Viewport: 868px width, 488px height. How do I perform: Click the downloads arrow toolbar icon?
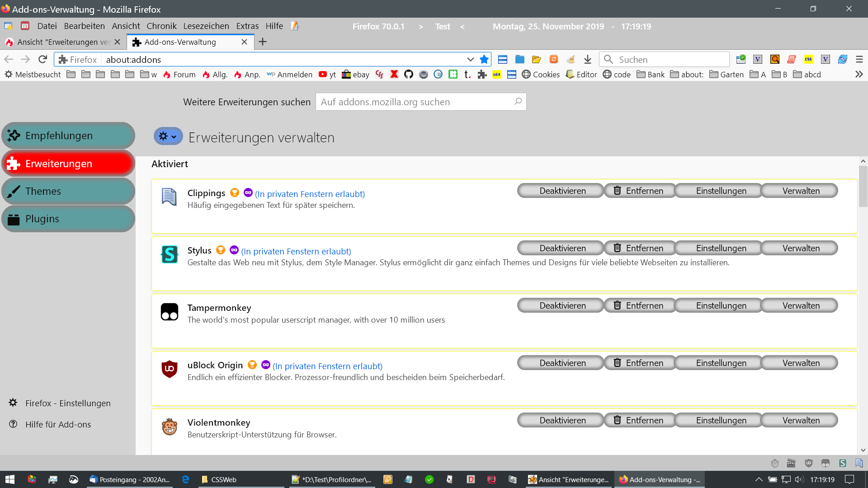tap(587, 59)
